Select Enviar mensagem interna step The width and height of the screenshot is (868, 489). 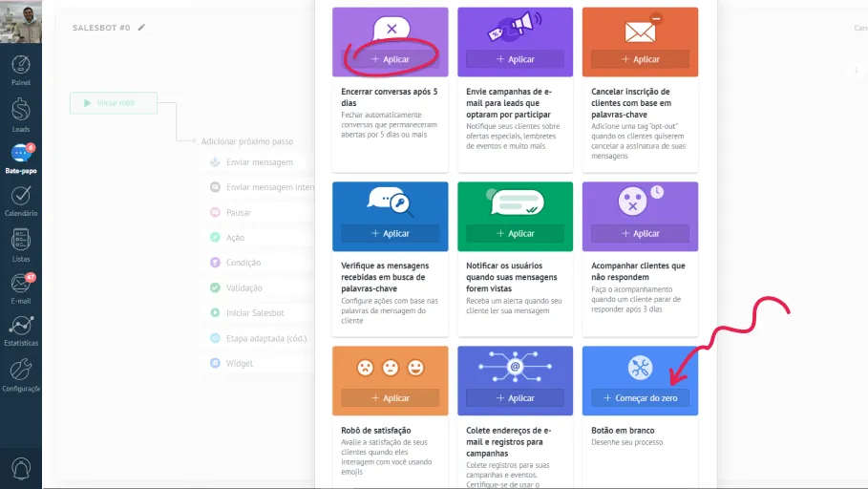pos(262,187)
